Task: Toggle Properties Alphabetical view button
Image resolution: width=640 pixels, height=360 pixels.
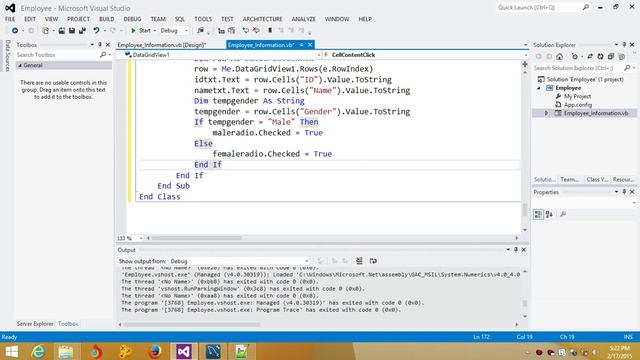Action: click(549, 214)
